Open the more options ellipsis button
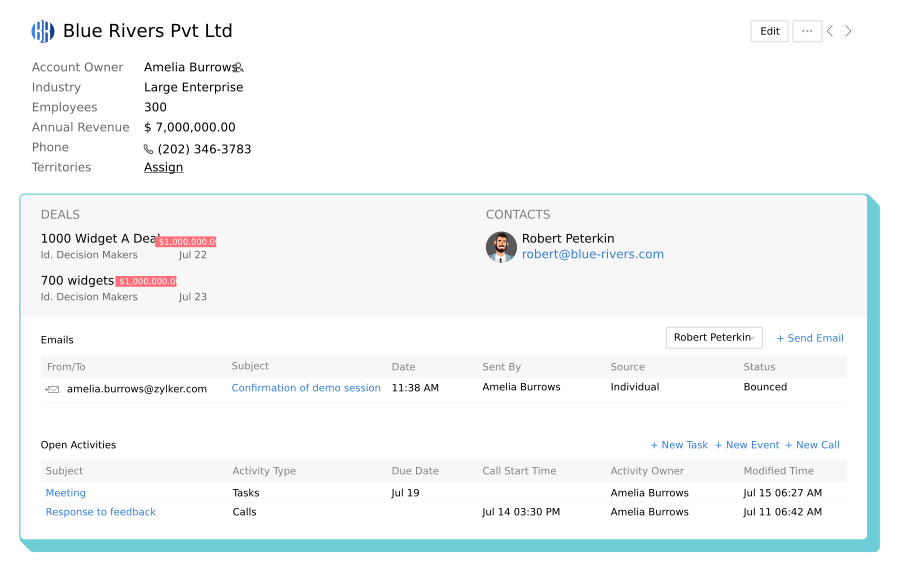The width and height of the screenshot is (900, 572). click(x=807, y=31)
